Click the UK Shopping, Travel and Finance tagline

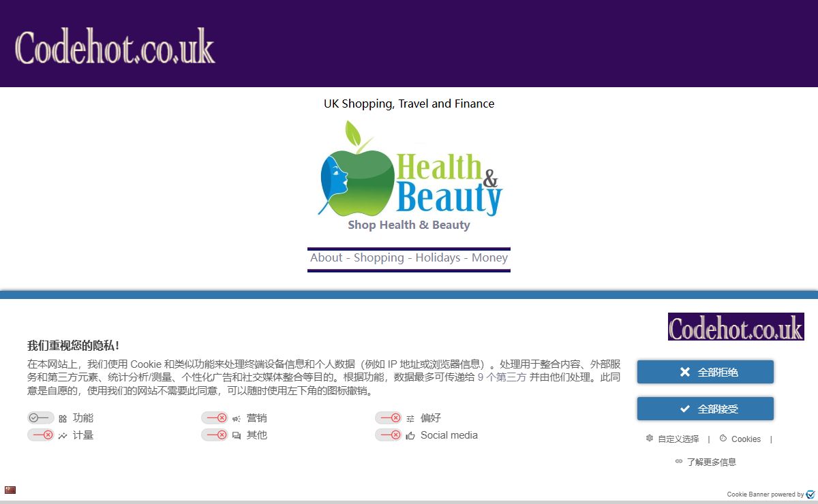point(409,104)
